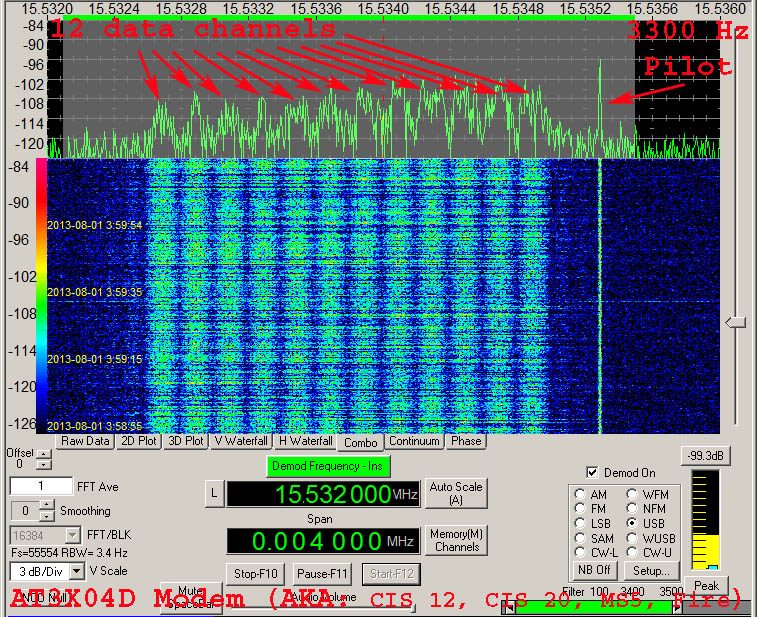The height and width of the screenshot is (617, 757).
Task: Select the WUSB demodulation mode
Action: click(x=632, y=538)
